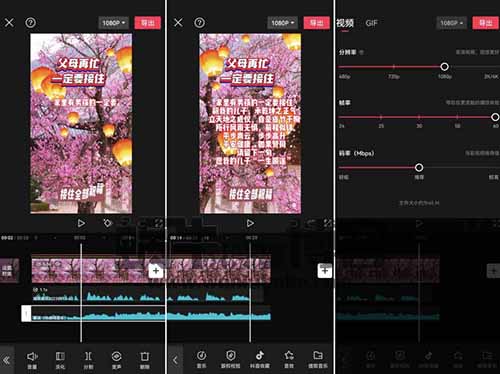
Task: Play the preview on the left phone screen
Action: (81, 223)
